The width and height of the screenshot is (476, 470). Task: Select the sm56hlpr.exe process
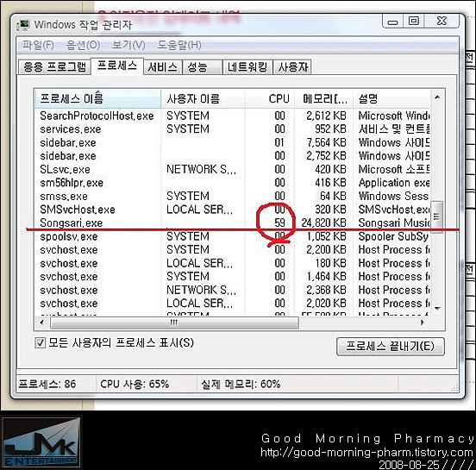(233, 183)
